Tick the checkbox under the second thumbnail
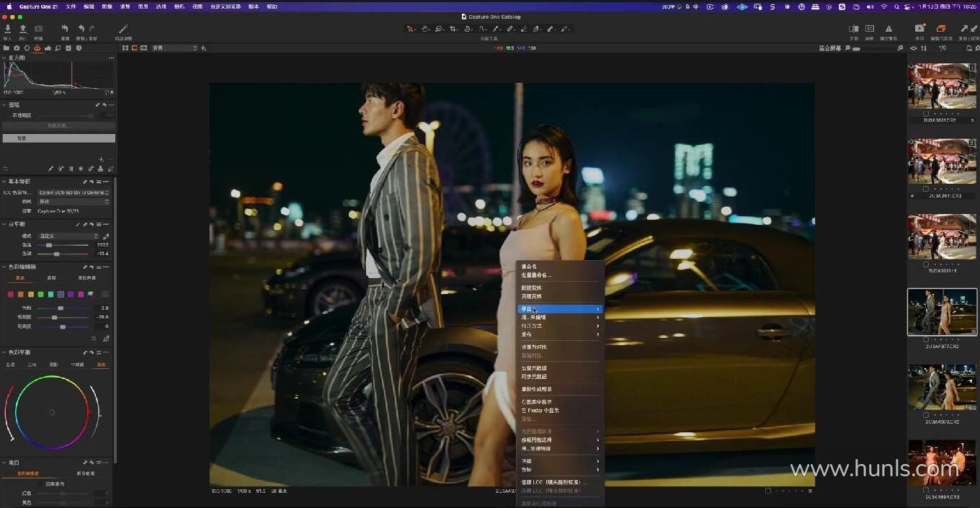This screenshot has width=980, height=508. tap(926, 189)
